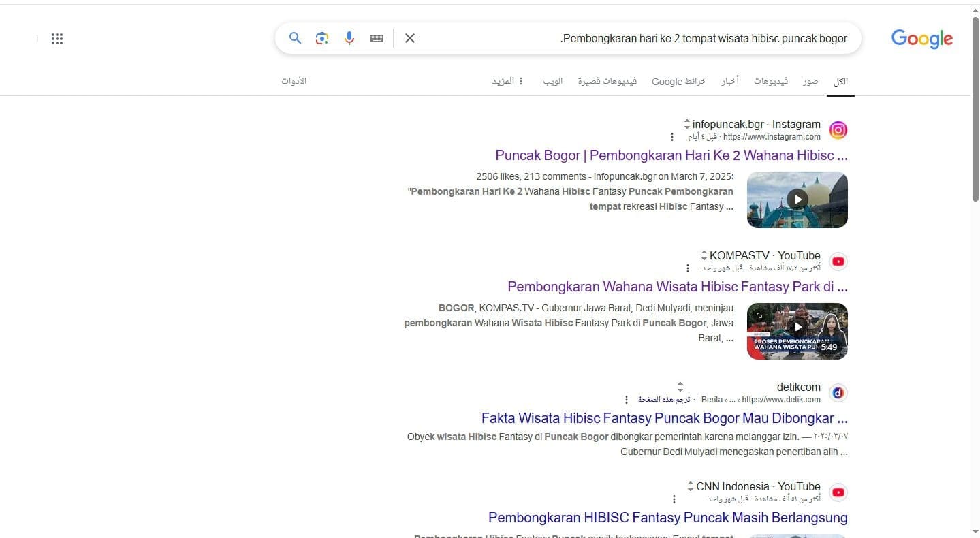Start voice search with microphone icon
Viewport: 980px width, 538px height.
point(349,38)
